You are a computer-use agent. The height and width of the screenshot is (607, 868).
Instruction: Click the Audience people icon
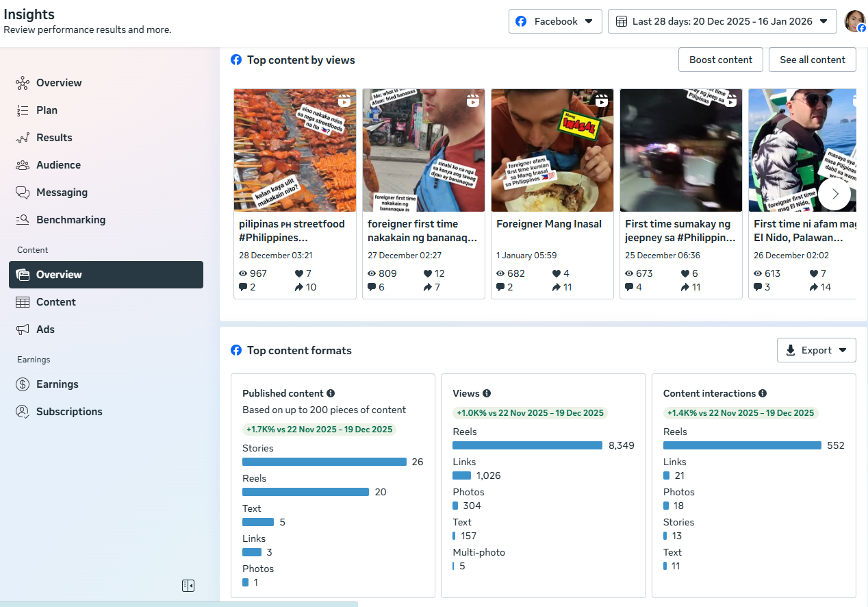click(x=23, y=165)
